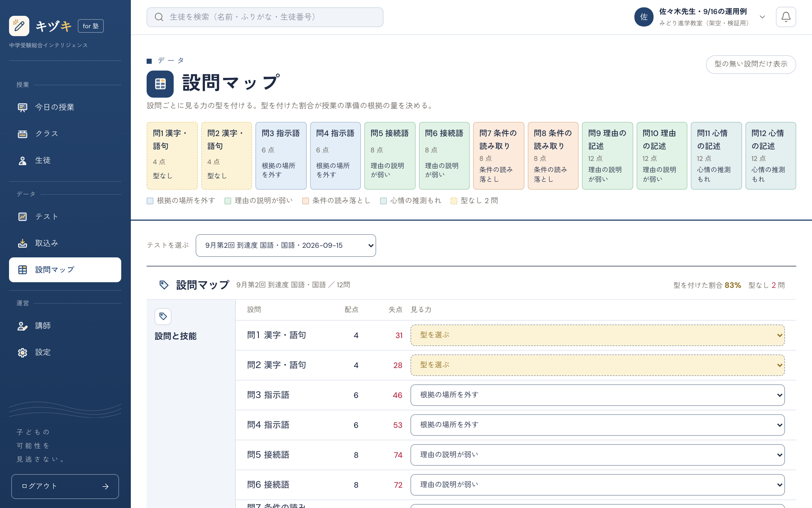The width and height of the screenshot is (812, 508).
Task: Click the Kizuki pencil logo icon
Action: (19, 26)
